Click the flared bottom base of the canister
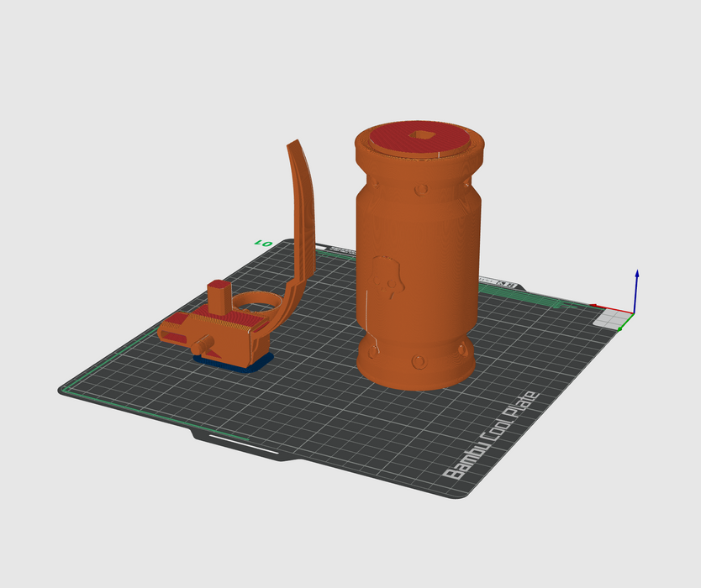Image resolution: width=701 pixels, height=588 pixels. [x=416, y=370]
